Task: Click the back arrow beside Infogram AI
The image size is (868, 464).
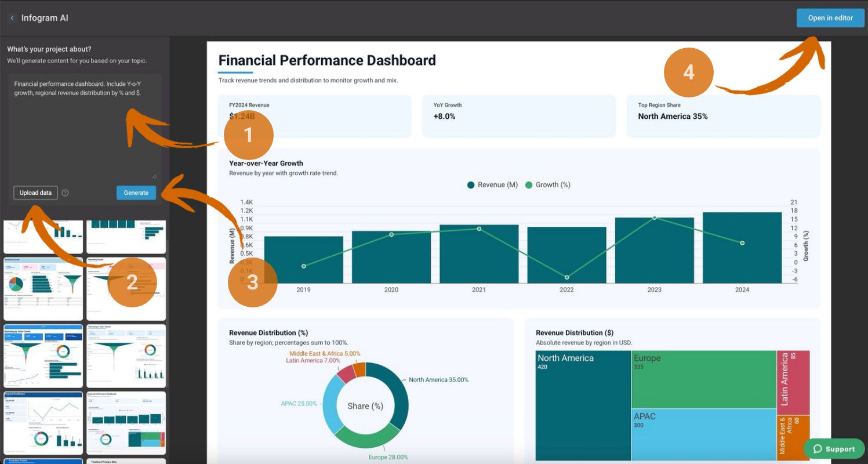Action: [x=12, y=18]
